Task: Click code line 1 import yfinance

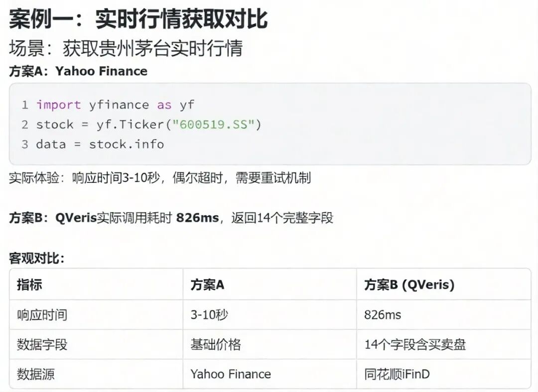Action: tap(115, 105)
